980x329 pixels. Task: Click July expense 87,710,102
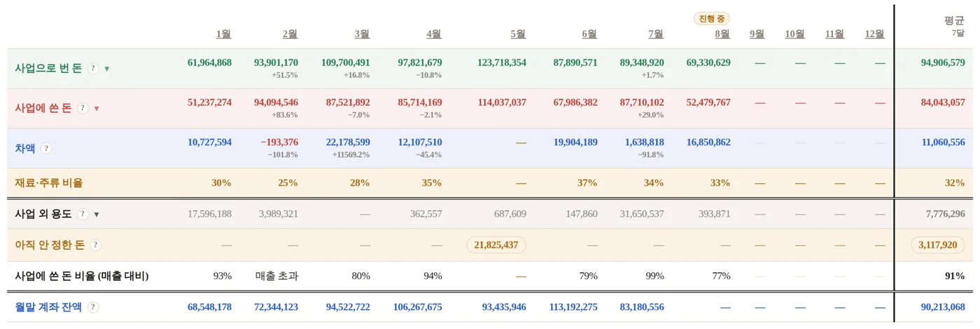[642, 103]
